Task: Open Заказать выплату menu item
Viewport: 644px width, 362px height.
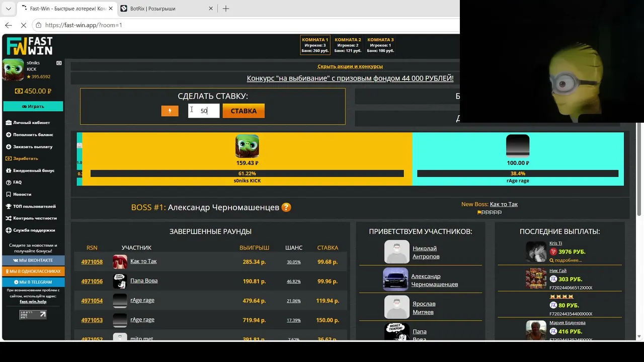Action: pyautogui.click(x=29, y=147)
